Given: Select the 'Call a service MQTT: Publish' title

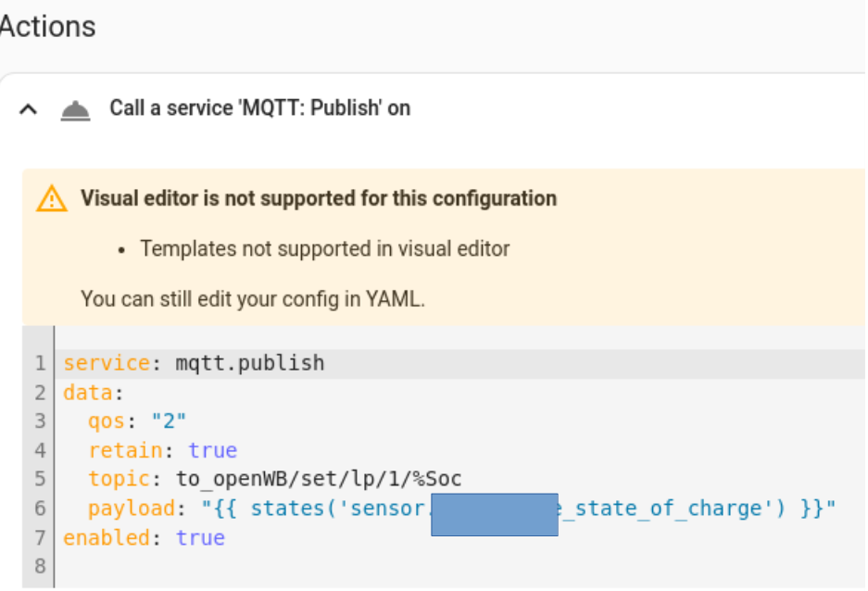Looking at the screenshot, I should coord(259,108).
